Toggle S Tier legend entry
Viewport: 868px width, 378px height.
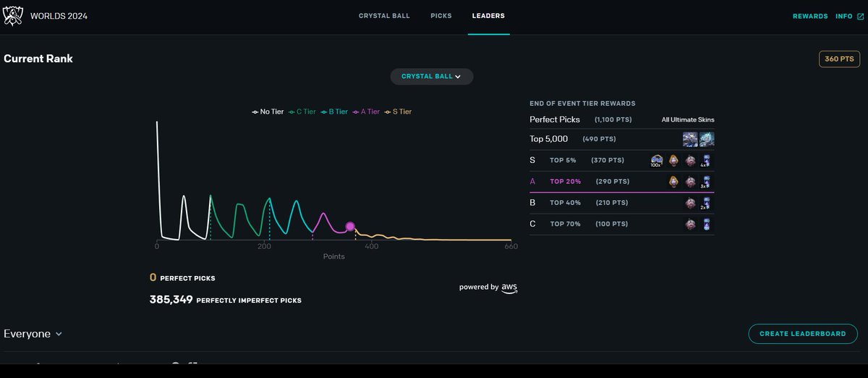[x=398, y=112]
